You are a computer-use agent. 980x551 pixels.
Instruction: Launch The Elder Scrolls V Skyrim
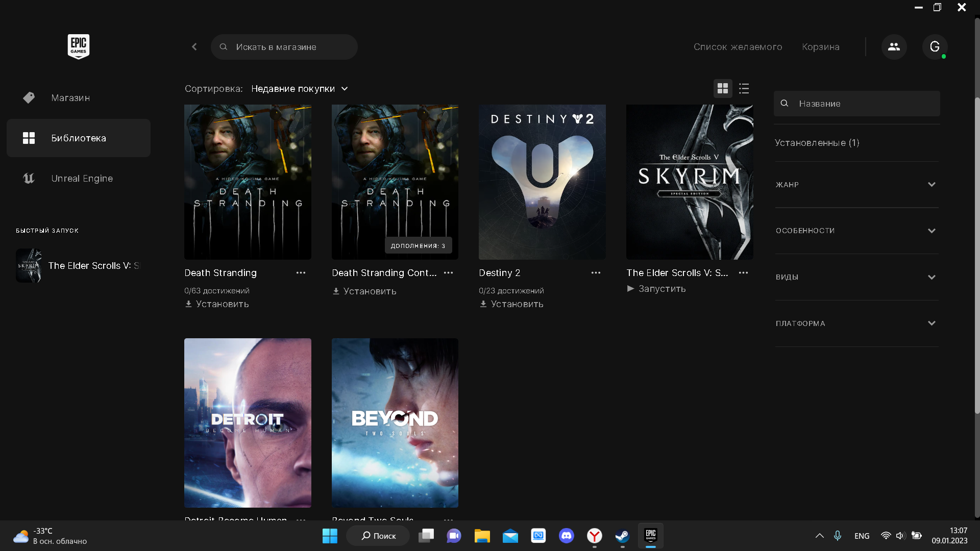pyautogui.click(x=656, y=289)
